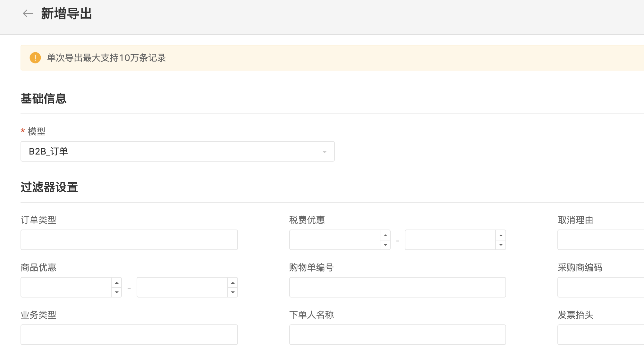Click the 税费优惠 maximum value field

pos(450,240)
